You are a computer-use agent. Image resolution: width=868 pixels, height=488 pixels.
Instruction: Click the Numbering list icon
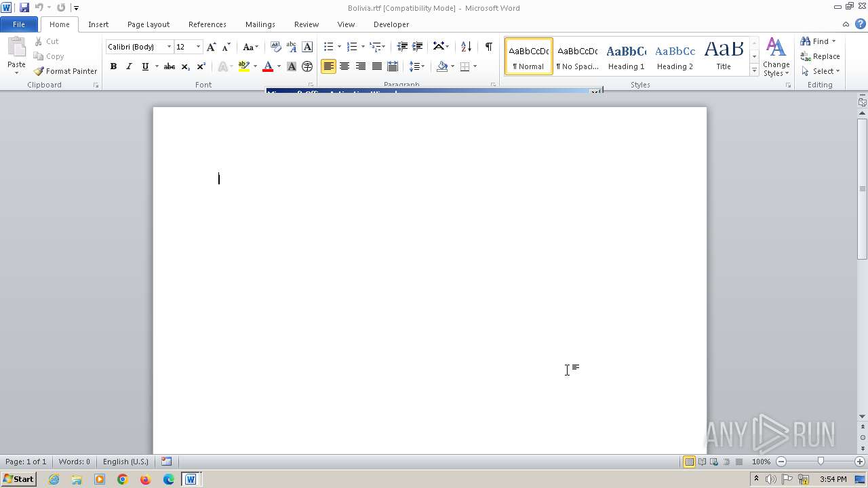[352, 47]
